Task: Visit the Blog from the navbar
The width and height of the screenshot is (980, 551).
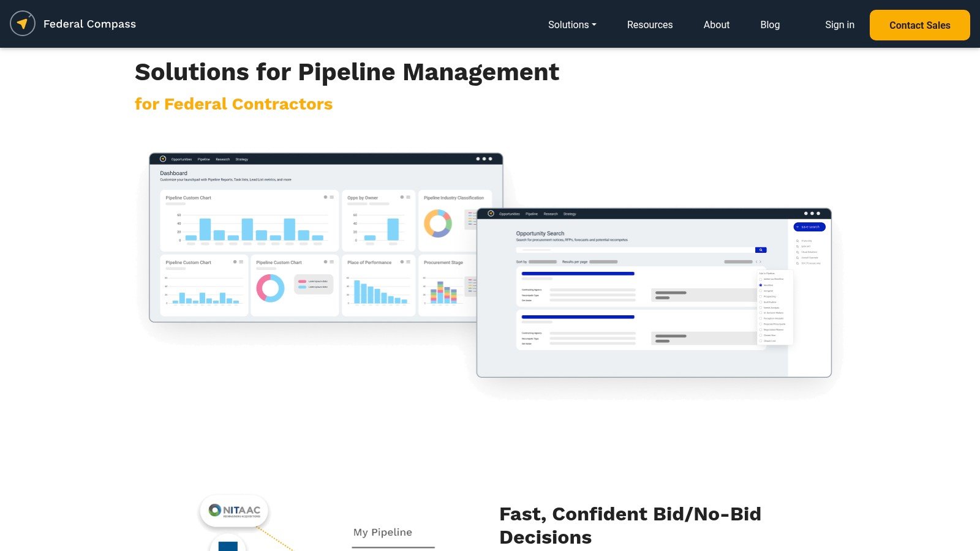Action: [x=770, y=25]
